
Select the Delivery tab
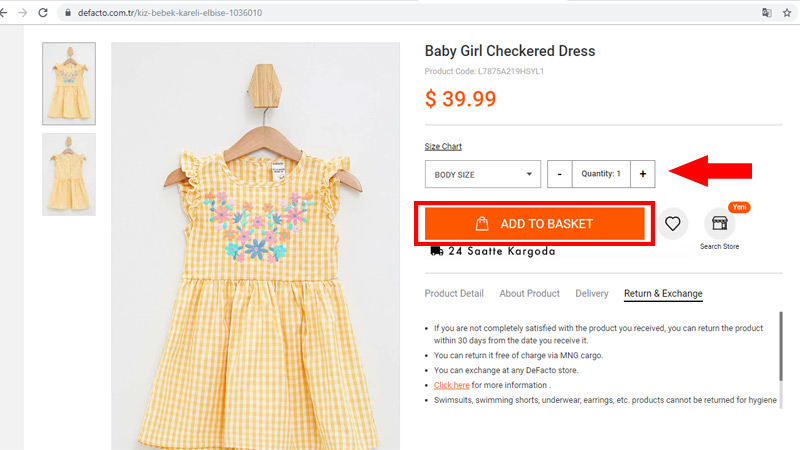click(x=592, y=293)
